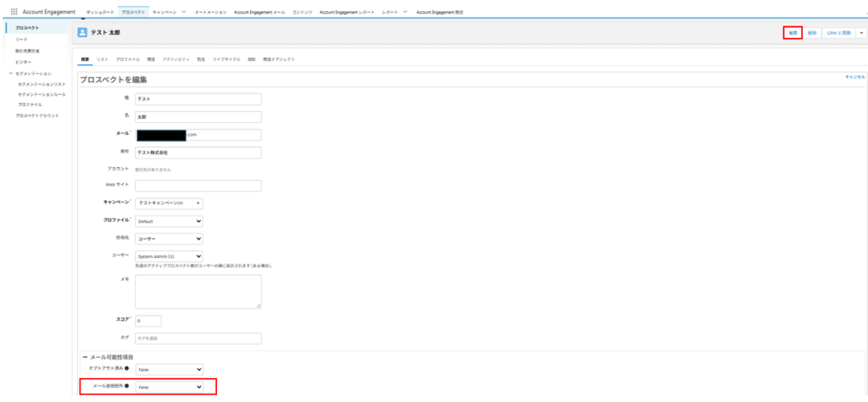Select ビジター in the left sidebar
868x402 pixels.
pyautogui.click(x=23, y=62)
